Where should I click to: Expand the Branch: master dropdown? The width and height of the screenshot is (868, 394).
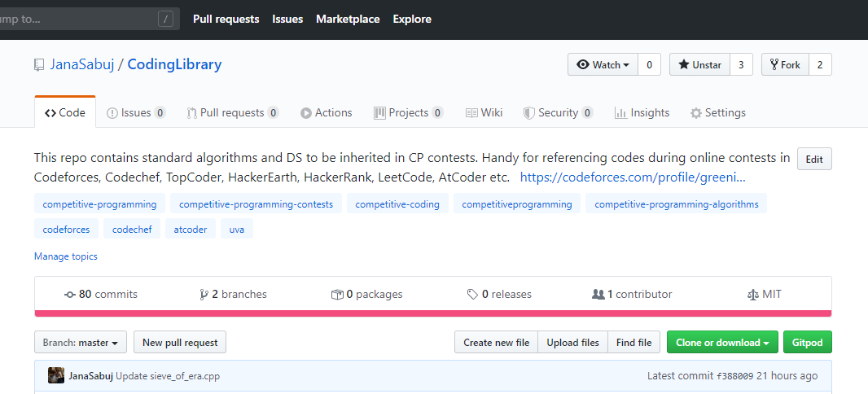pyautogui.click(x=81, y=343)
